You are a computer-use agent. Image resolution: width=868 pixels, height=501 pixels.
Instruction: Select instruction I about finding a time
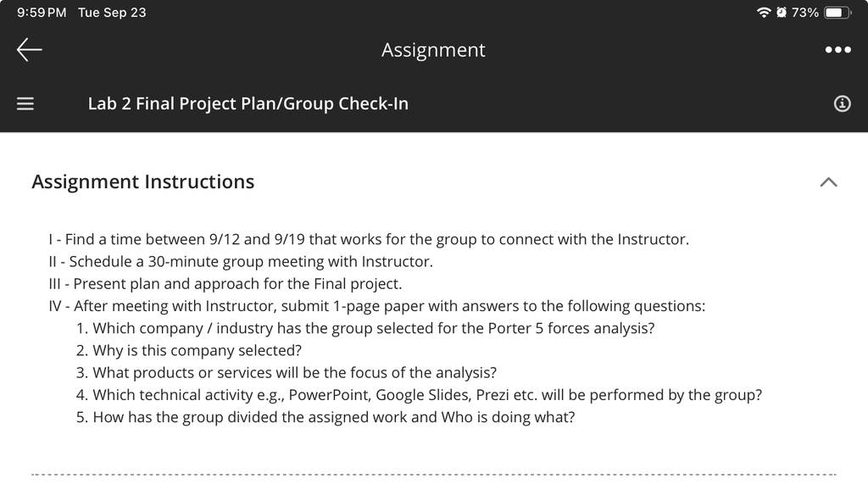tap(369, 239)
